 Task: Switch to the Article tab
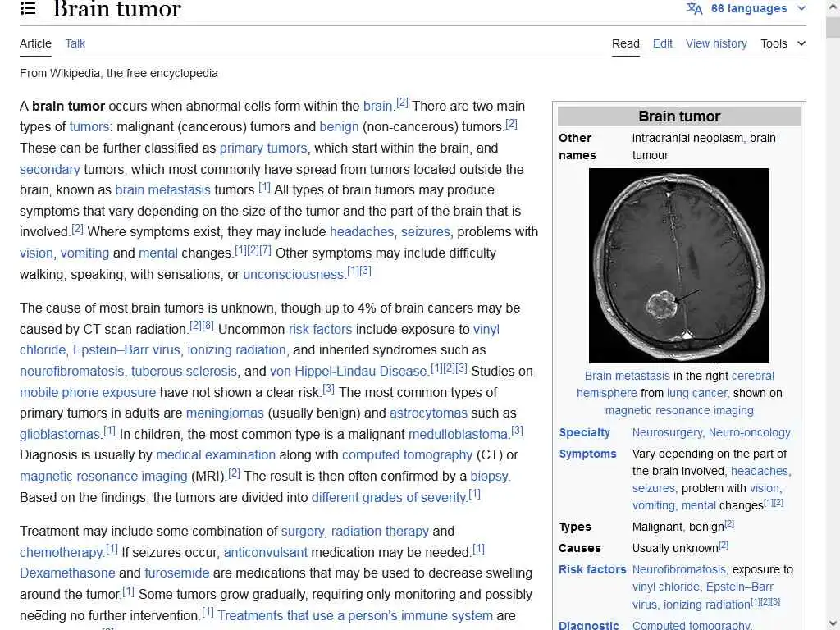click(35, 44)
